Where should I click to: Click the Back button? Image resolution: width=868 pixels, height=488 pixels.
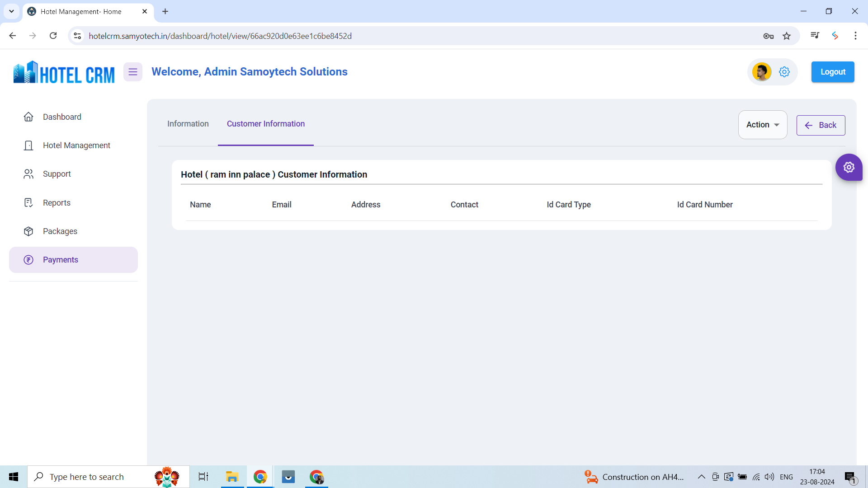(821, 125)
